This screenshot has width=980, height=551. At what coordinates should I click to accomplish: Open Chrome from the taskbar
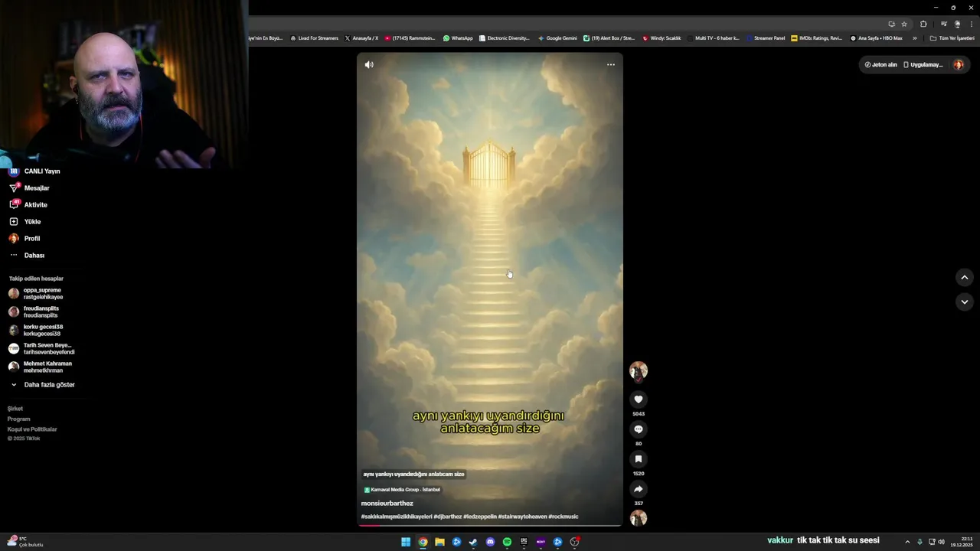423,542
